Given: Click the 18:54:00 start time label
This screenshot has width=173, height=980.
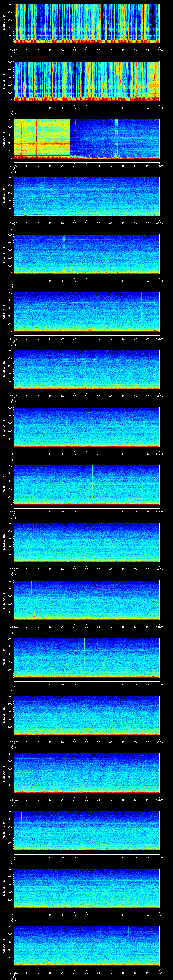Looking at the screenshot, I should (14, 627).
